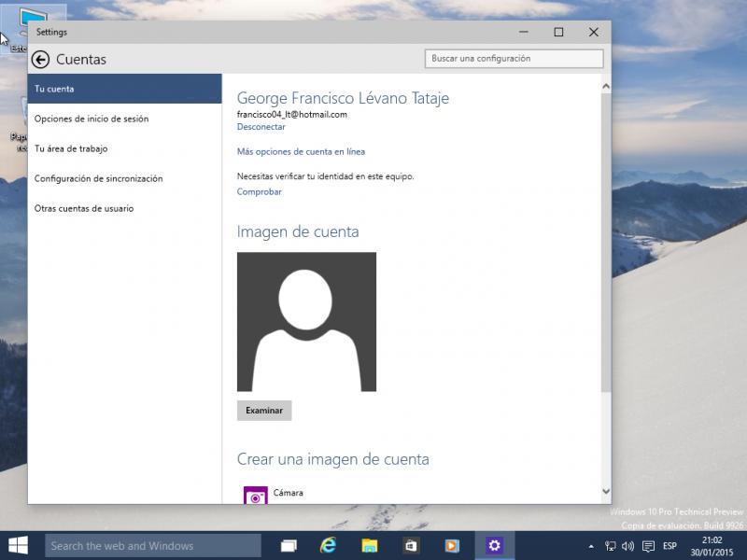Click the account picture placeholder

coord(307,322)
